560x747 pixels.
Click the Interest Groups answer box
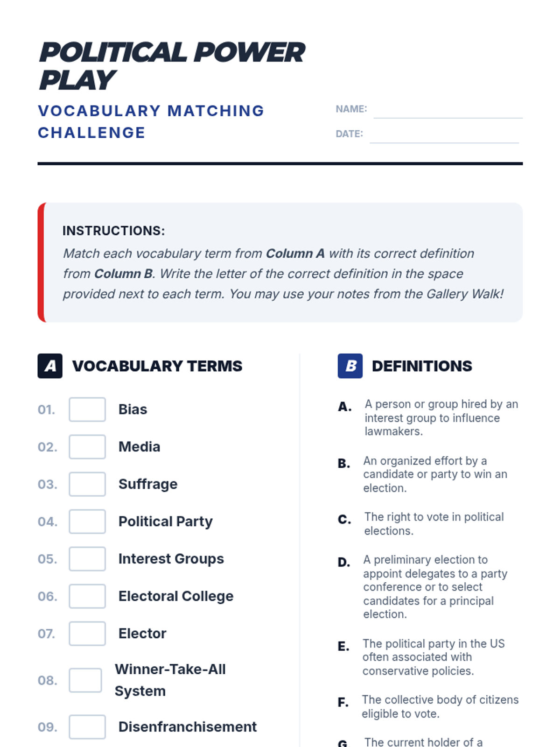point(87,559)
